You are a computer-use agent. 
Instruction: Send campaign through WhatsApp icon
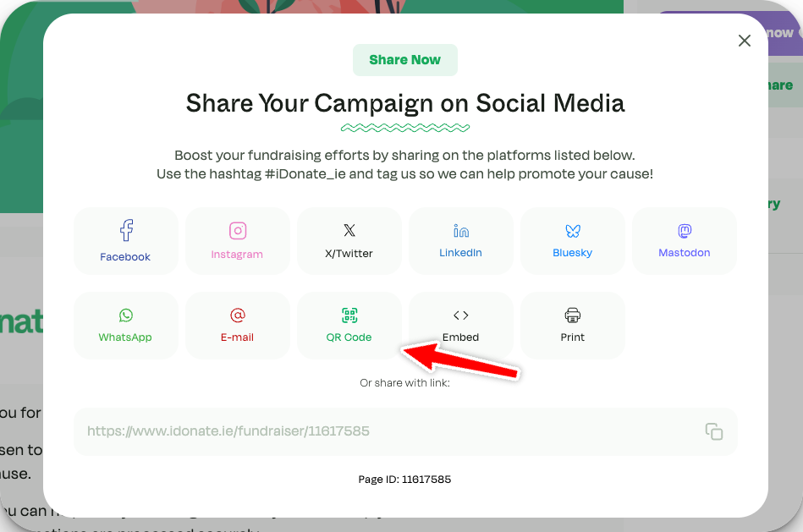(126, 315)
